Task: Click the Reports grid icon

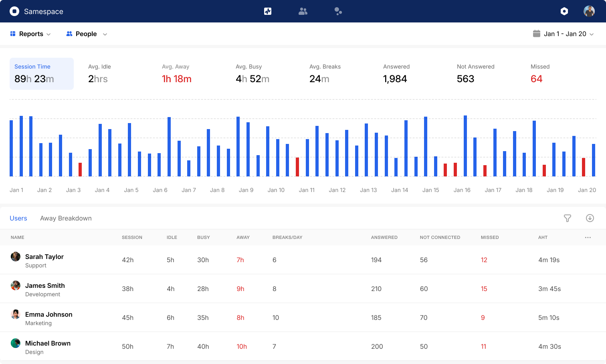Action: [13, 34]
